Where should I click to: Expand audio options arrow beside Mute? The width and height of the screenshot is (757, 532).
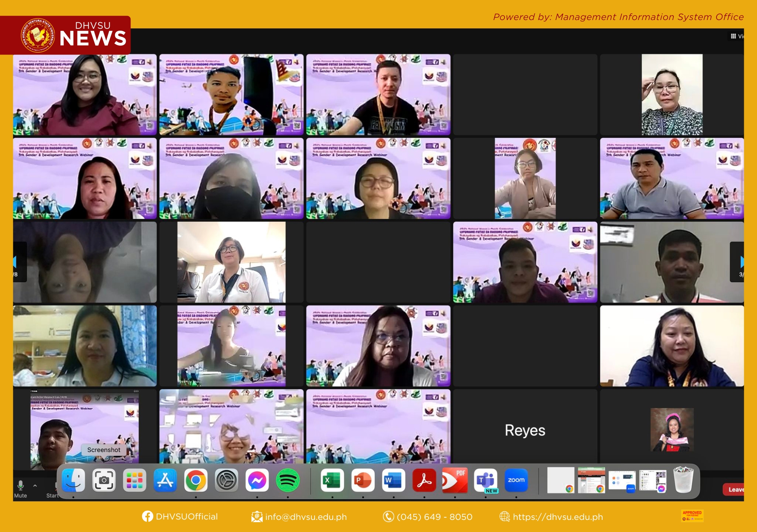click(35, 485)
